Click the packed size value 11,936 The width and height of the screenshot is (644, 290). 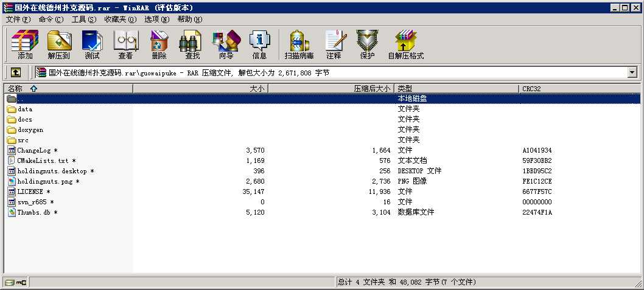(x=379, y=192)
